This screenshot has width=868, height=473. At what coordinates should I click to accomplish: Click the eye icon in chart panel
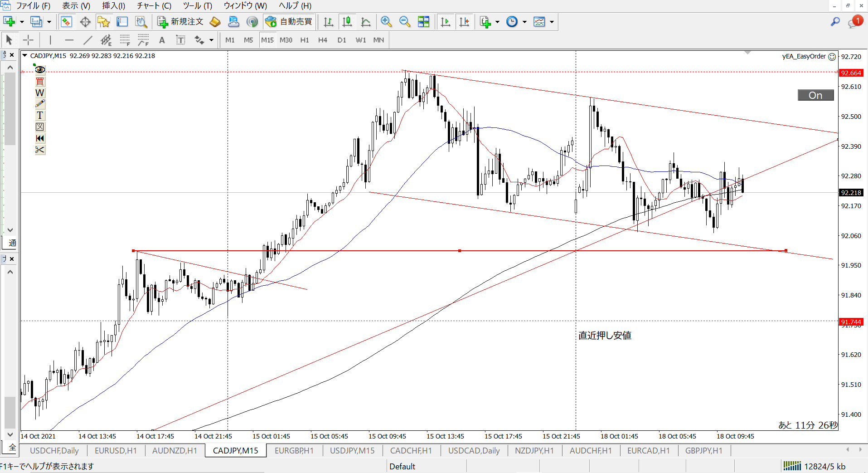[x=40, y=69]
